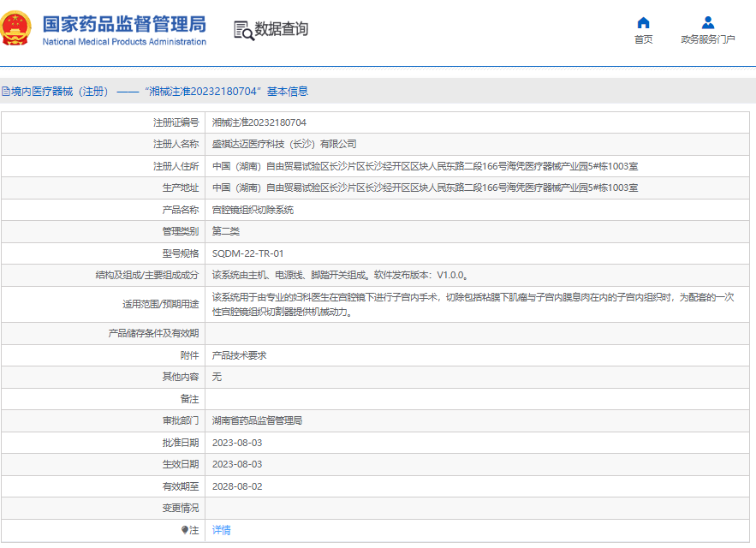
Task: Click the 管理类别 row label
Action: click(x=181, y=231)
